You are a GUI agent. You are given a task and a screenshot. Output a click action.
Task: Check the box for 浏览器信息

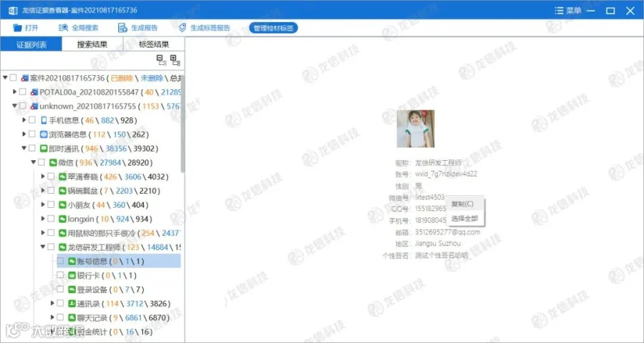(32, 134)
